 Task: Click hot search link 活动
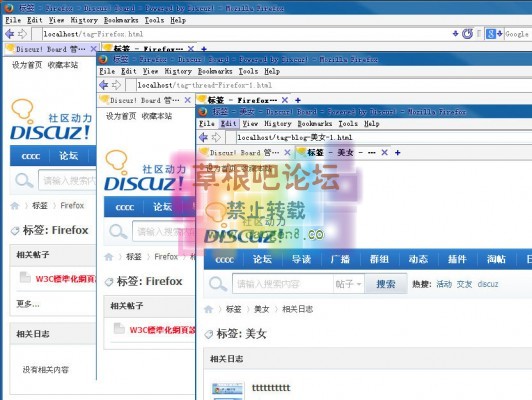click(x=444, y=284)
